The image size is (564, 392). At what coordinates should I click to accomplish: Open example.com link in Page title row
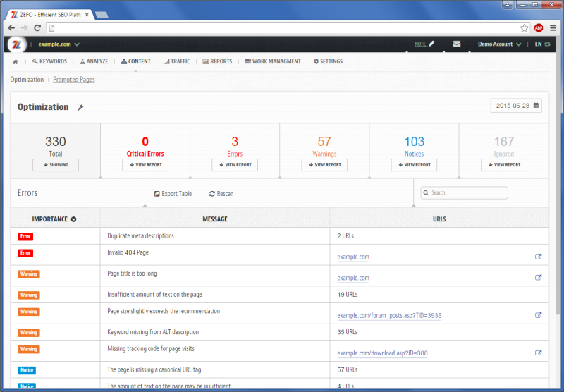pos(353,278)
